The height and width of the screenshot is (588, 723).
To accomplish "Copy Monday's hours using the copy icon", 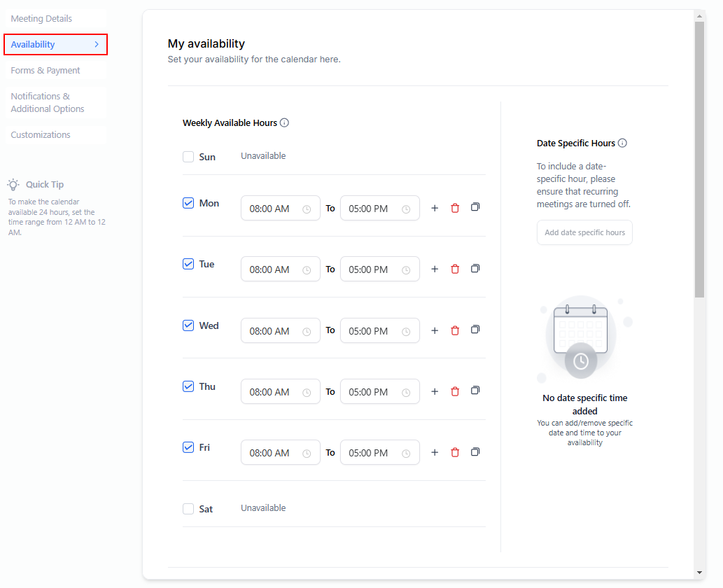I will coord(475,208).
